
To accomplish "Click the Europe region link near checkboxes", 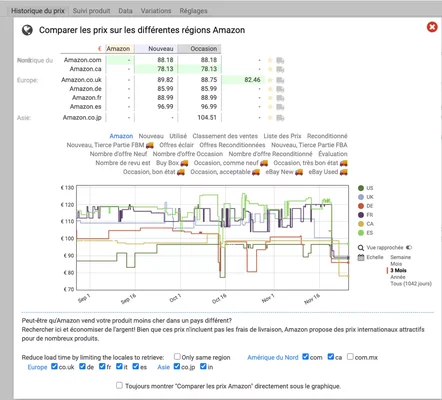I will coord(37,367).
